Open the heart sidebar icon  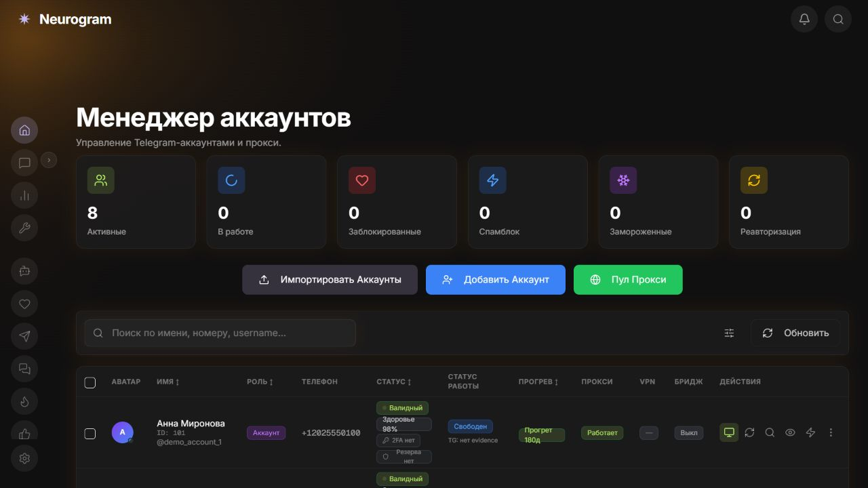pyautogui.click(x=24, y=304)
